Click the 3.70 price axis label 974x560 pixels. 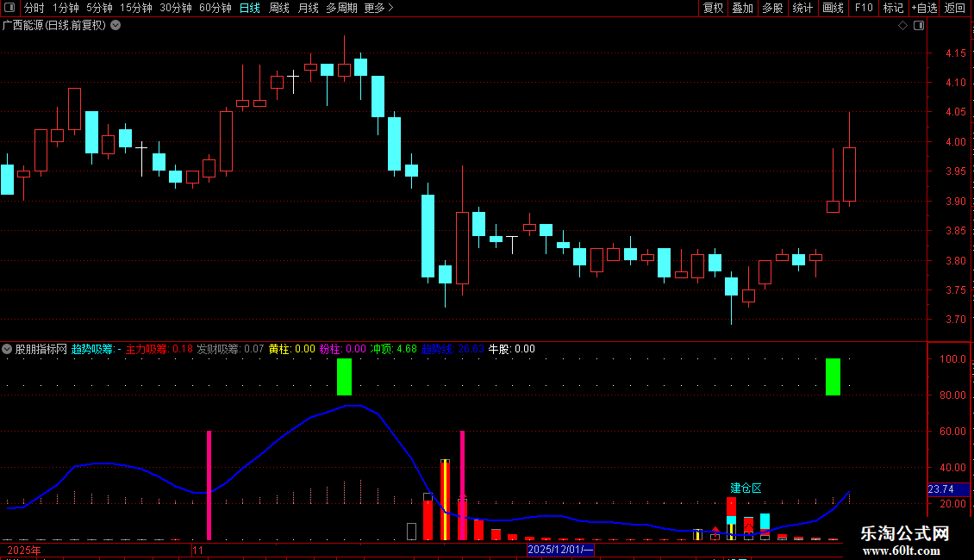pos(955,320)
